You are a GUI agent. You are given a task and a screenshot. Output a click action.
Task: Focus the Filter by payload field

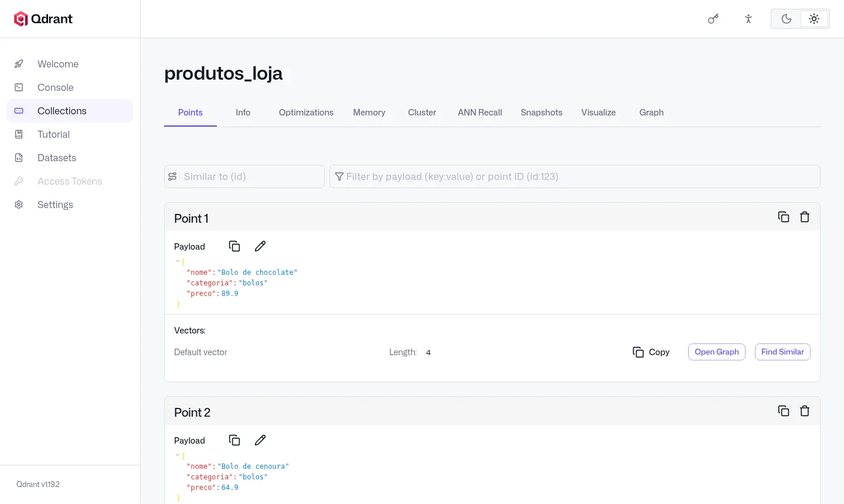(x=575, y=176)
